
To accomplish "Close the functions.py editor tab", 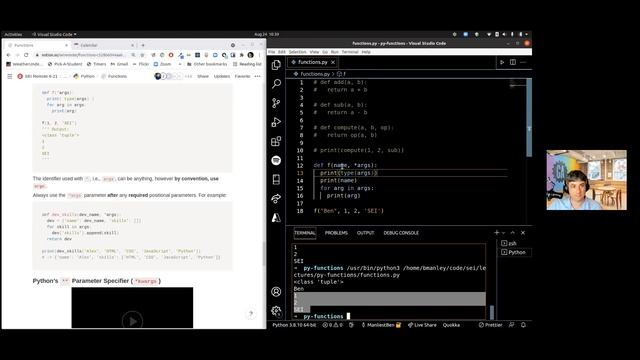I will point(333,62).
